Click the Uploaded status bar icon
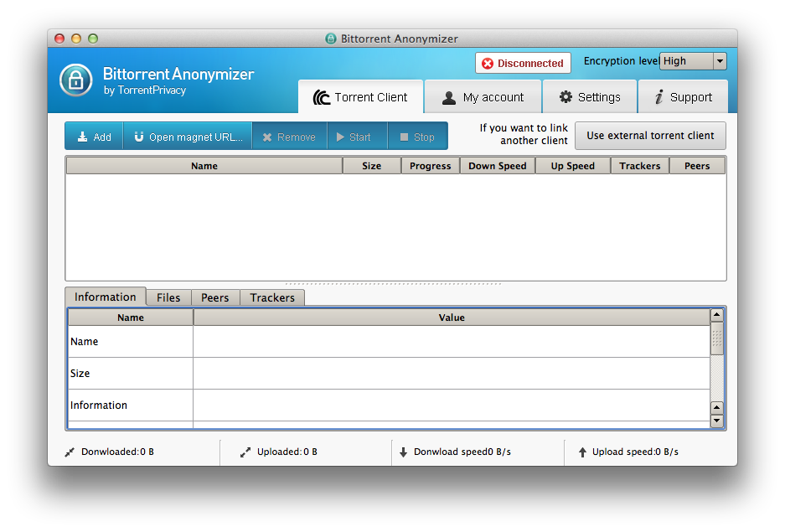The width and height of the screenshot is (785, 532). [x=245, y=452]
